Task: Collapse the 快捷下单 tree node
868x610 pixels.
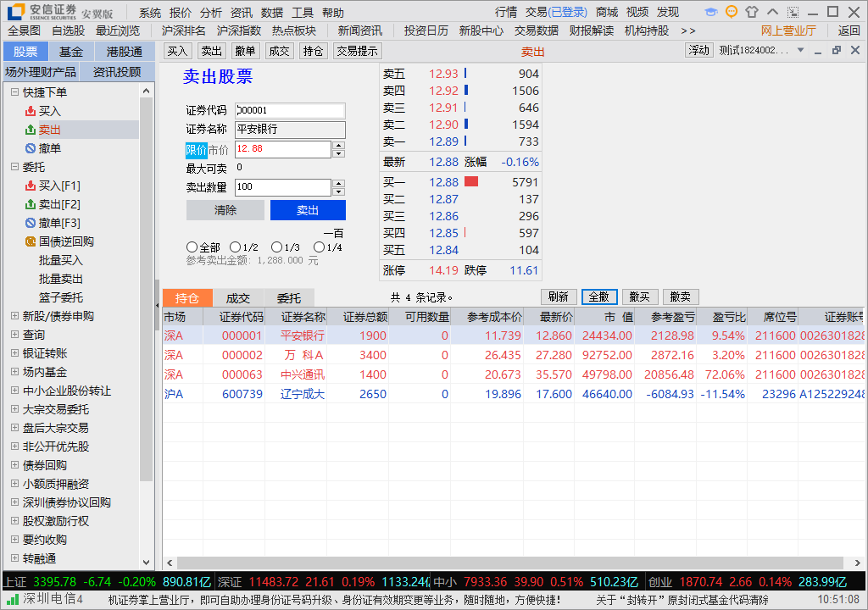Action: click(x=15, y=92)
